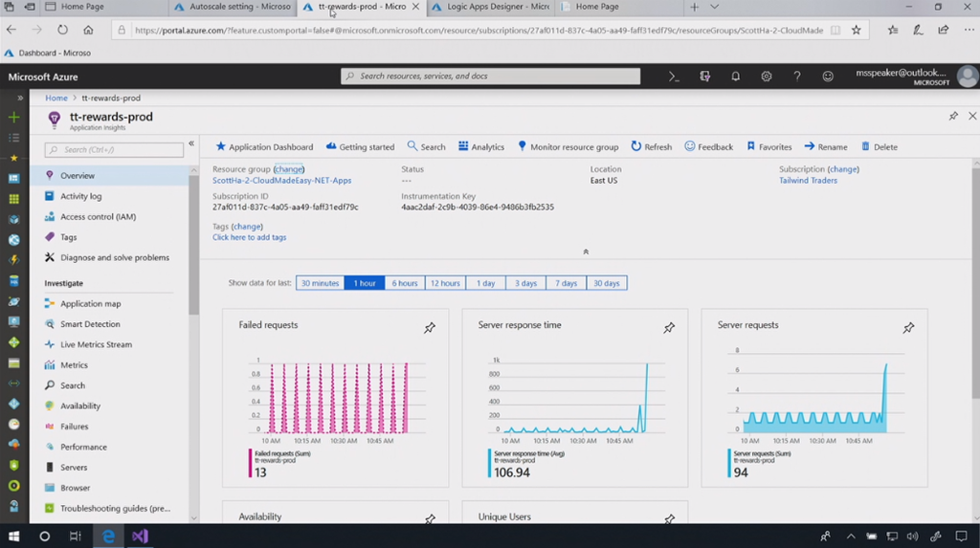The width and height of the screenshot is (980, 548).
Task: Open the Tailwind Traders subscription link
Action: (x=808, y=180)
